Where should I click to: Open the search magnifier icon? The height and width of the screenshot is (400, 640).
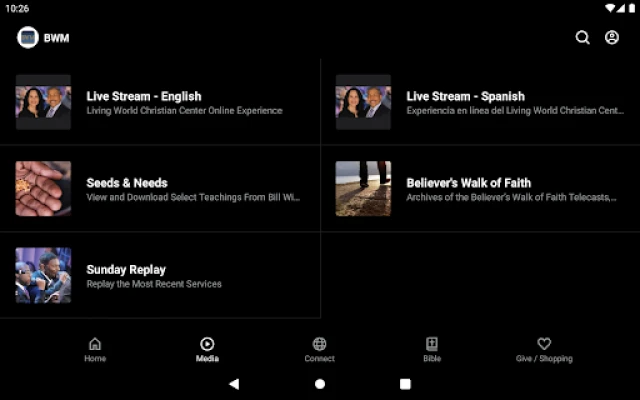(x=582, y=38)
